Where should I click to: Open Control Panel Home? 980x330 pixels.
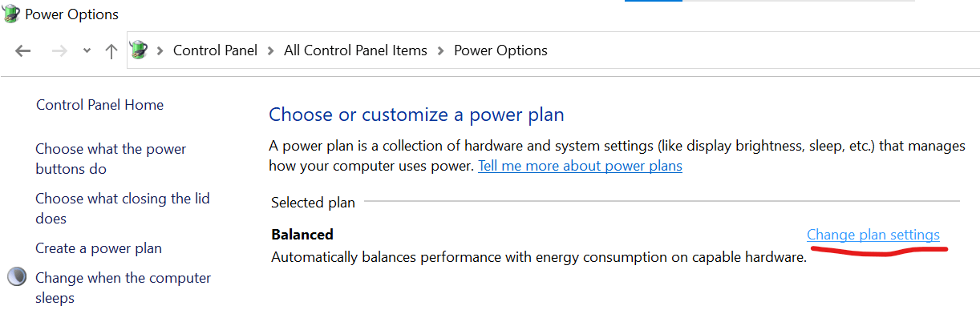coord(99,105)
